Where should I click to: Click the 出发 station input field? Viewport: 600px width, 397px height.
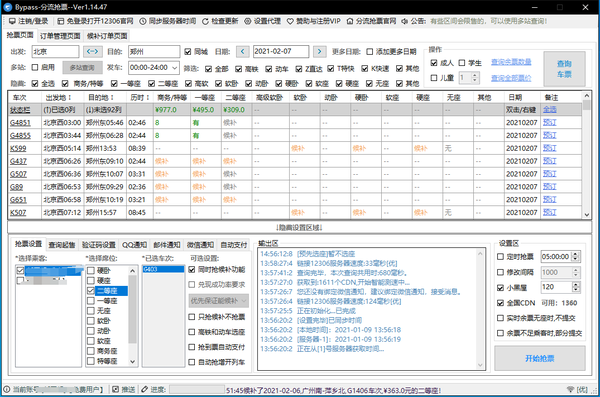click(x=55, y=51)
